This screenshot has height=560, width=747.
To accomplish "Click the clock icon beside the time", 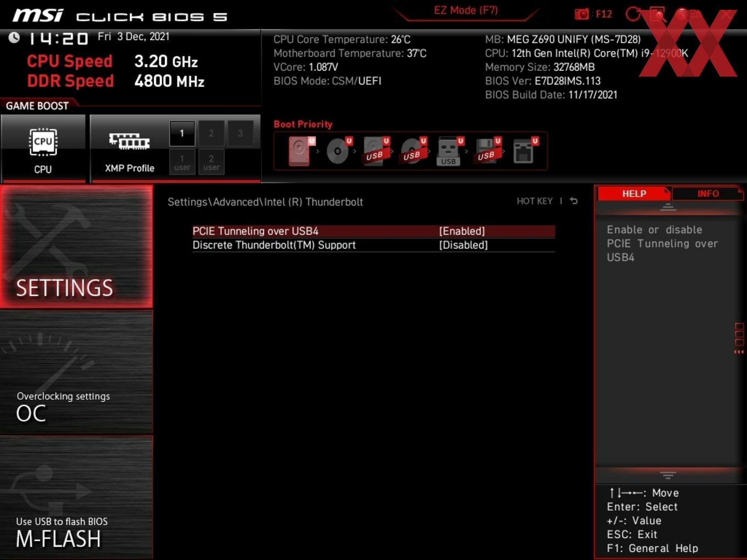I will tap(14, 37).
